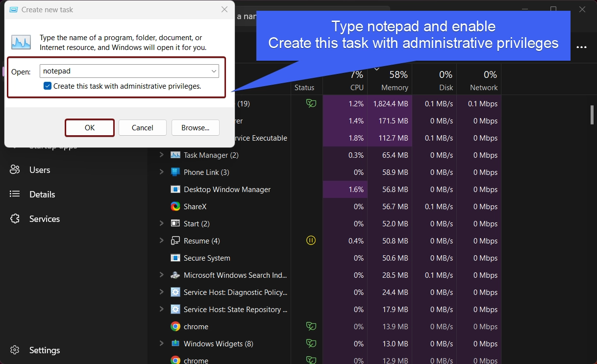
Task: Click the paused status icon for Resume
Action: click(311, 241)
